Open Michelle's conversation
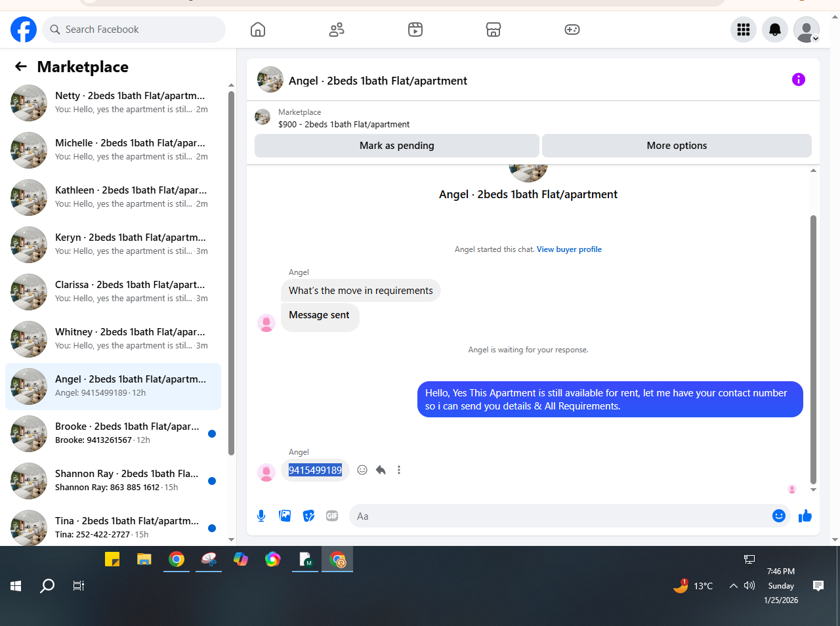Viewport: 840px width, 626px height. tap(113, 150)
